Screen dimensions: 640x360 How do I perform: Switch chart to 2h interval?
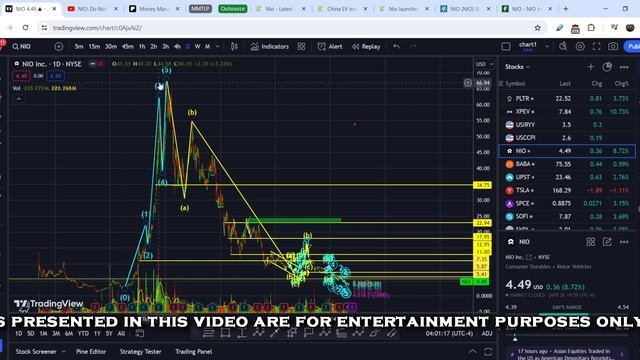[x=154, y=47]
